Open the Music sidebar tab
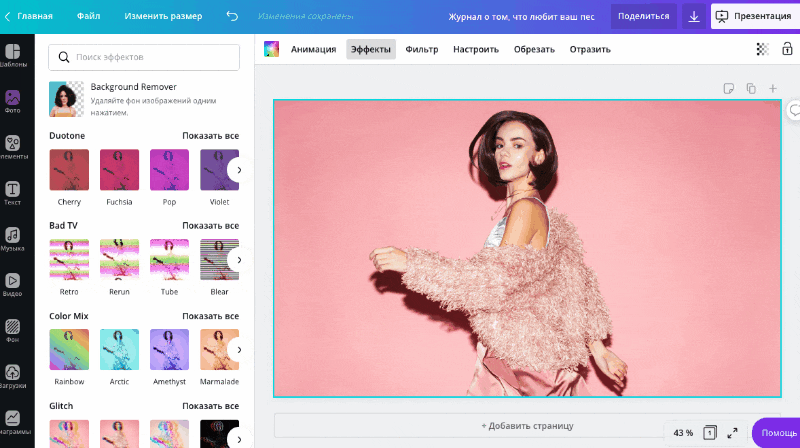This screenshot has height=448, width=800. (13, 239)
